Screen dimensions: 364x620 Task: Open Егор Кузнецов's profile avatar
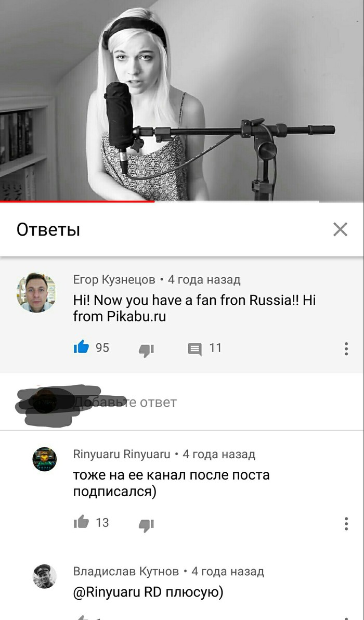[x=36, y=293]
